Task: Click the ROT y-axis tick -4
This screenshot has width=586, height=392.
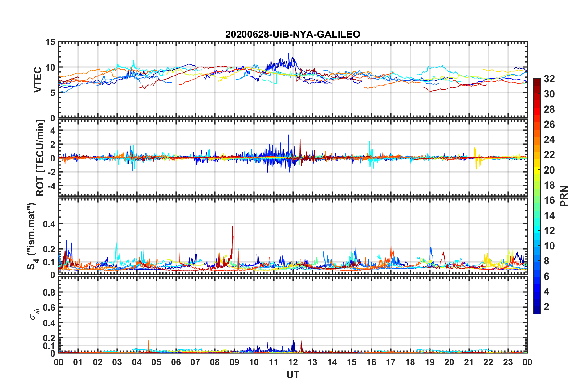Action: coord(51,186)
